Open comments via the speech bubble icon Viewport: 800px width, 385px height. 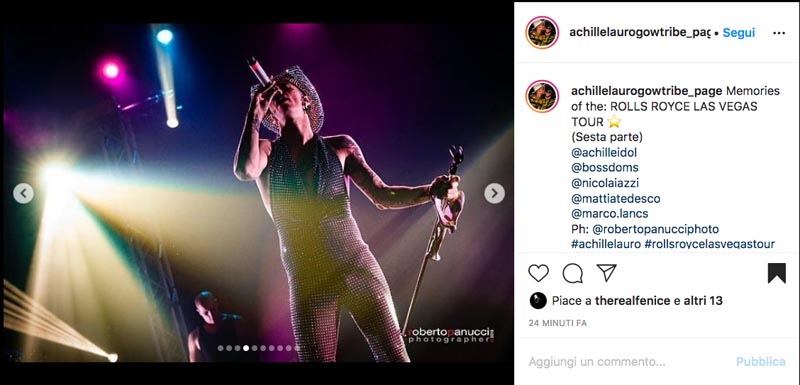(572, 273)
